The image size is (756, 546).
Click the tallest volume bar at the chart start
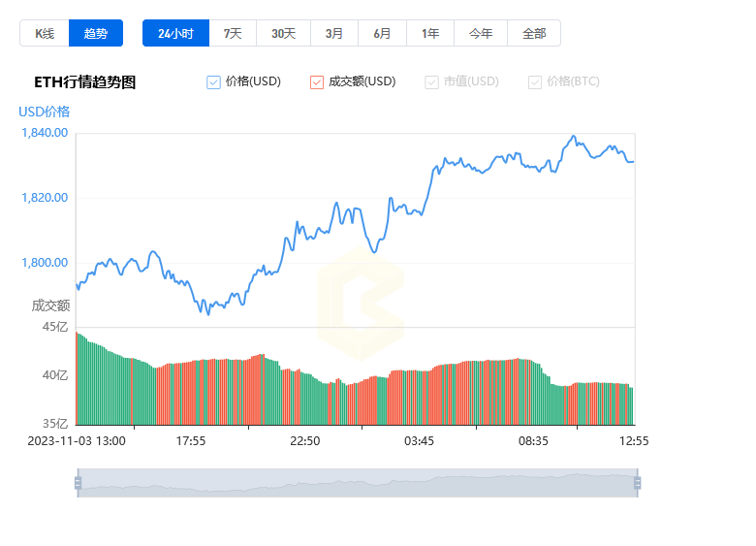77,378
